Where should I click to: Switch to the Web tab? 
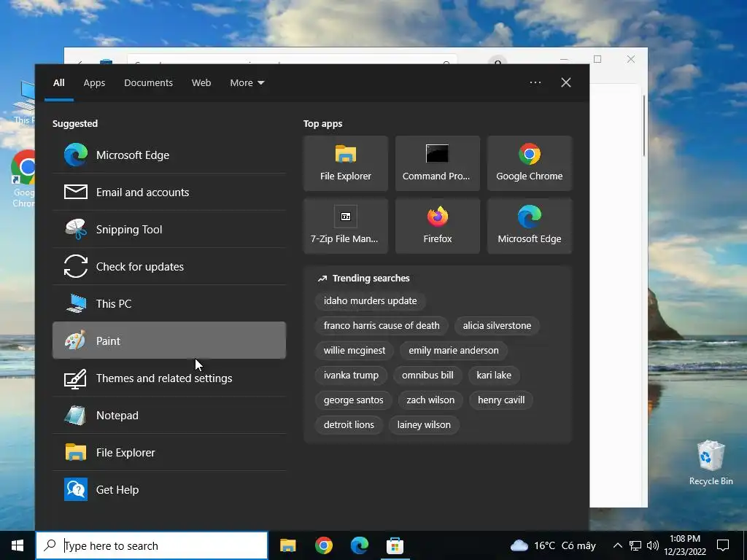(201, 83)
